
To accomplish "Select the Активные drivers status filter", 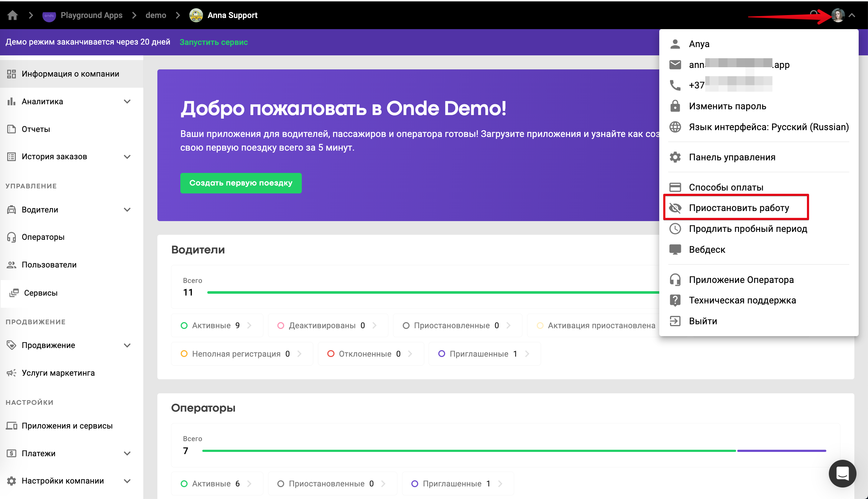I will coord(217,325).
